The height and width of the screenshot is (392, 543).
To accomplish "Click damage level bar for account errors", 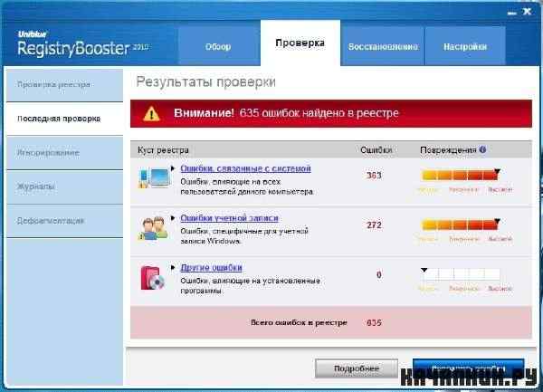I will coord(460,225).
